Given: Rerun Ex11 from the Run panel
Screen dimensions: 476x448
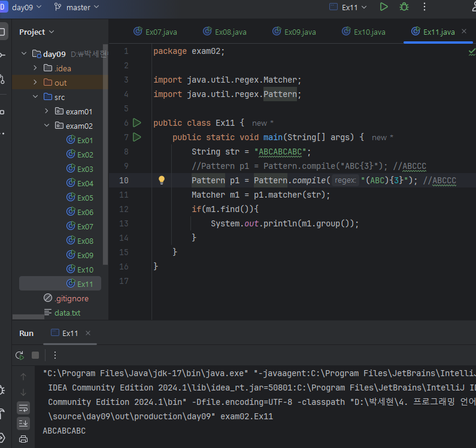Looking at the screenshot, I should (20, 355).
